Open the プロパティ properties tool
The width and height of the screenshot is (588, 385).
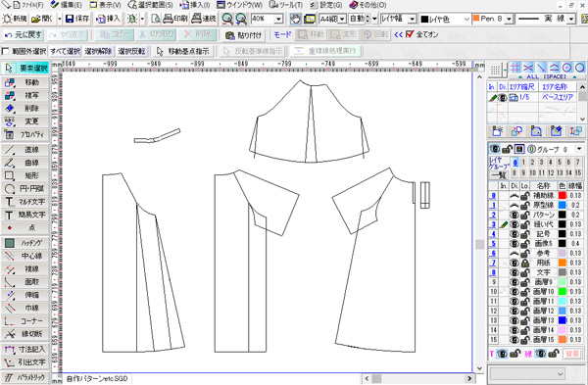[x=25, y=134]
